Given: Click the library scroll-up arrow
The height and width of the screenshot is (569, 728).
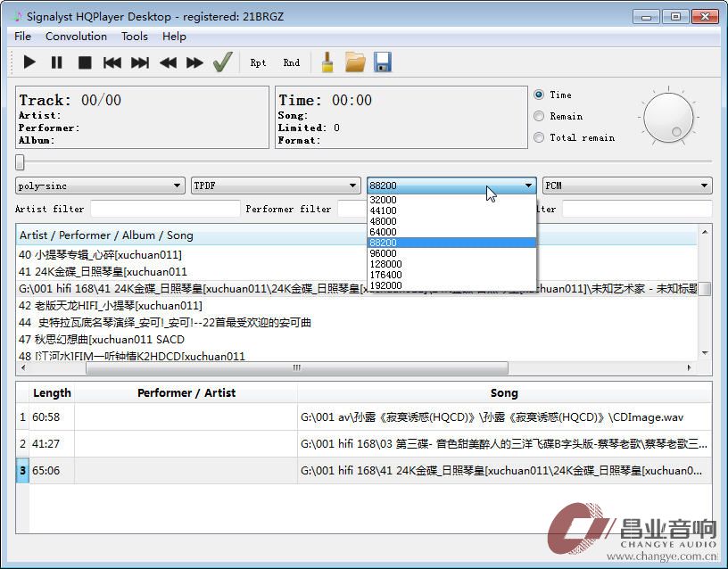Looking at the screenshot, I should (x=705, y=232).
